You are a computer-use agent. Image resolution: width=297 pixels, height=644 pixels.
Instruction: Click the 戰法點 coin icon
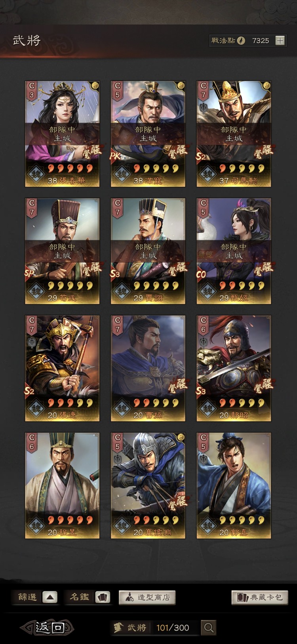(241, 40)
